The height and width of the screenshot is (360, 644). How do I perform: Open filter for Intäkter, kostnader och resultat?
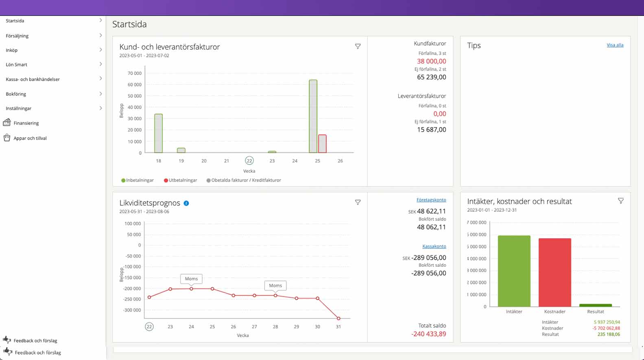click(x=621, y=201)
